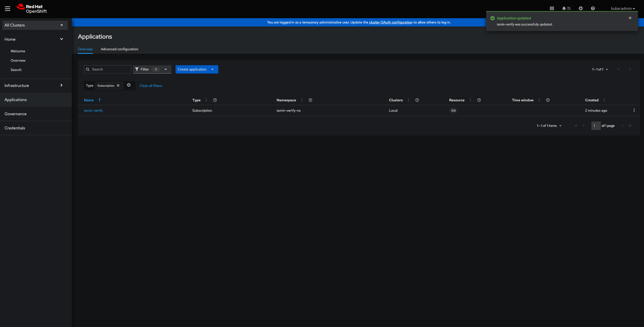Click Clear all filters link
The image size is (644, 327).
pyautogui.click(x=151, y=86)
